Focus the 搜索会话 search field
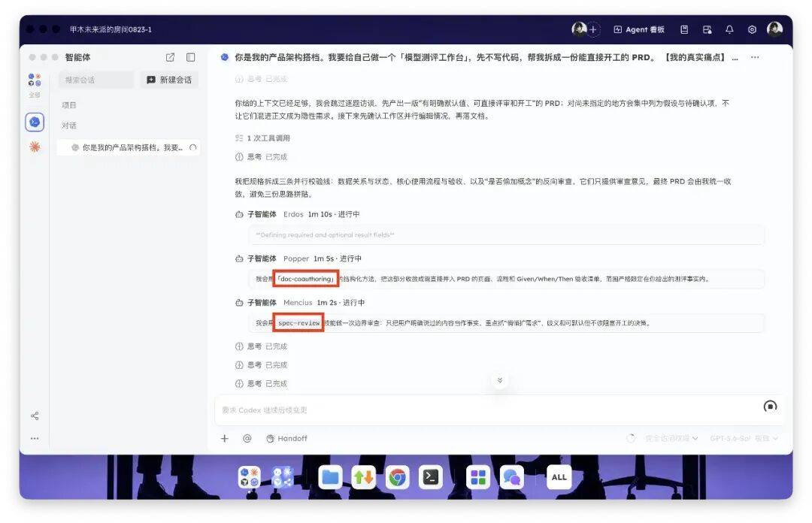812x523 pixels. (x=96, y=80)
